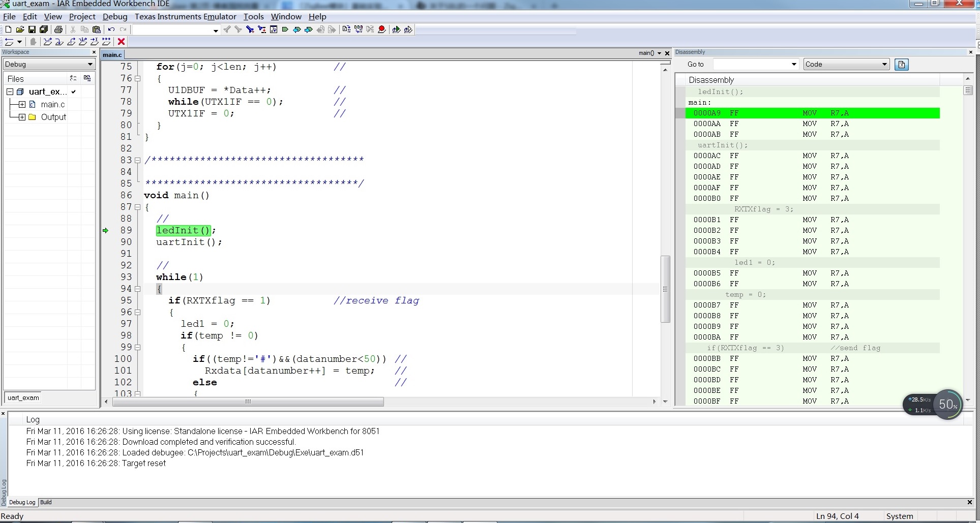Click the red Stop Debugging X icon
The image size is (980, 523).
(x=121, y=42)
